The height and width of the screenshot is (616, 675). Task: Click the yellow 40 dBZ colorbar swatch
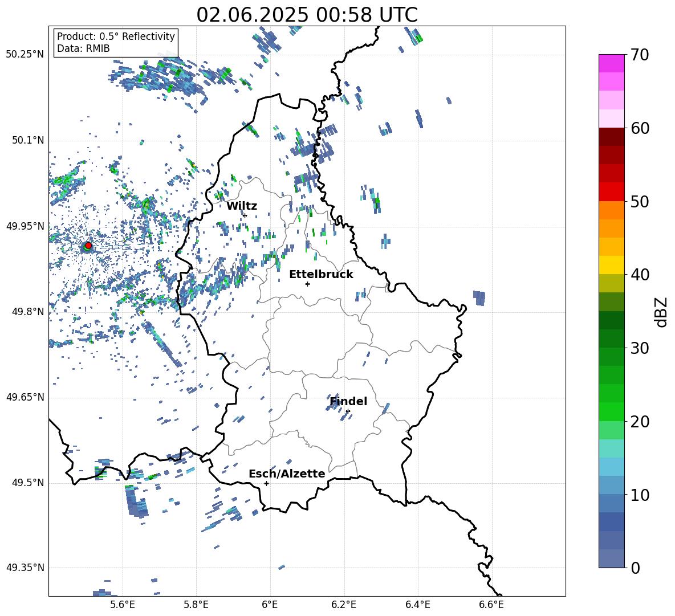(x=611, y=265)
